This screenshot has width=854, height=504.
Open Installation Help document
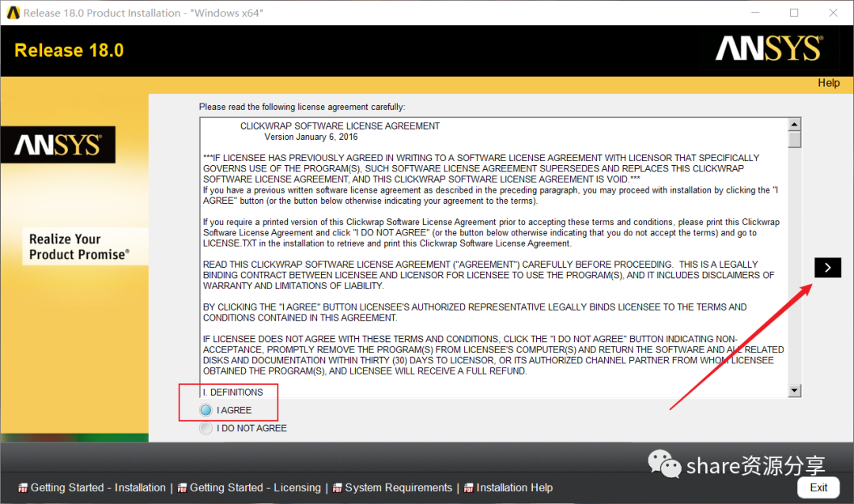pyautogui.click(x=514, y=487)
